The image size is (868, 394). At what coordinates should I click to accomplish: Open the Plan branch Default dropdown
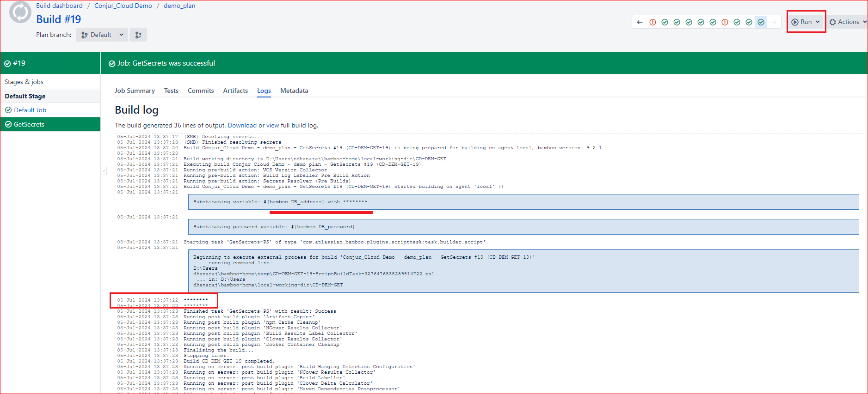(x=102, y=35)
